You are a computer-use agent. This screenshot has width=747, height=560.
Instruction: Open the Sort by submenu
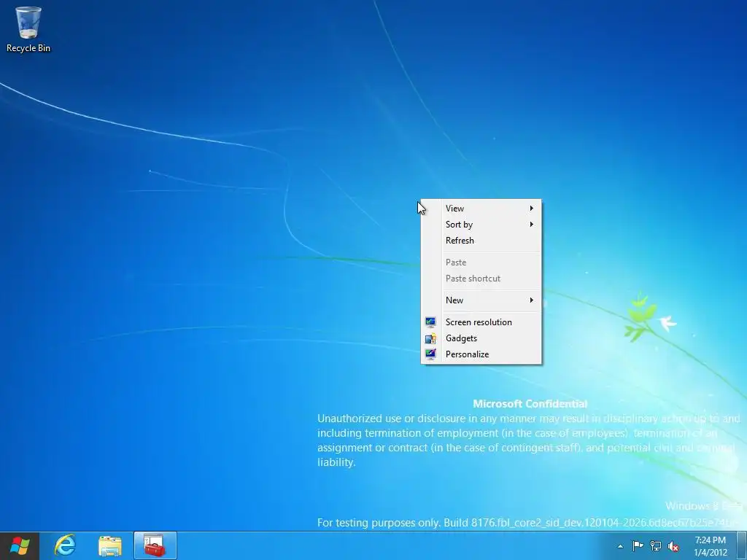click(481, 225)
